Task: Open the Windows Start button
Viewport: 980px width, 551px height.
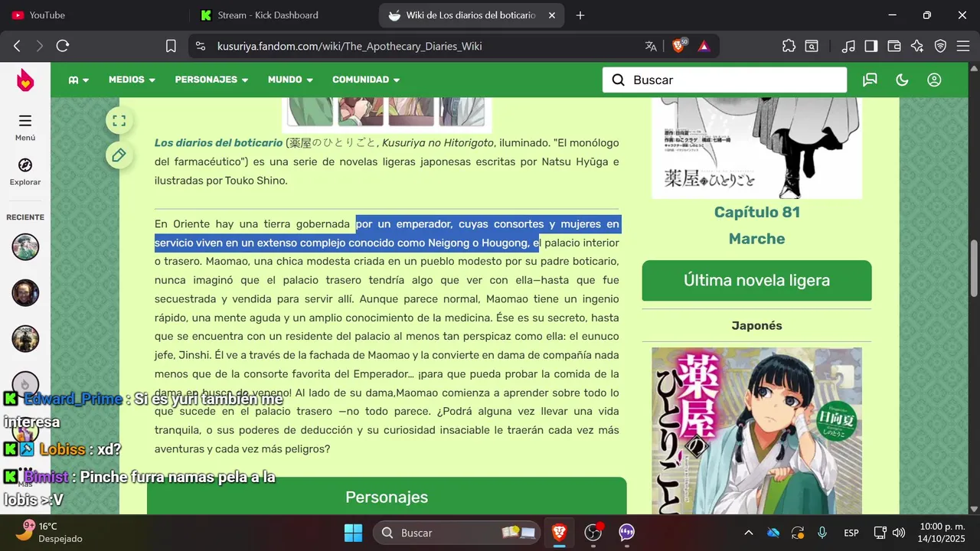Action: tap(353, 533)
